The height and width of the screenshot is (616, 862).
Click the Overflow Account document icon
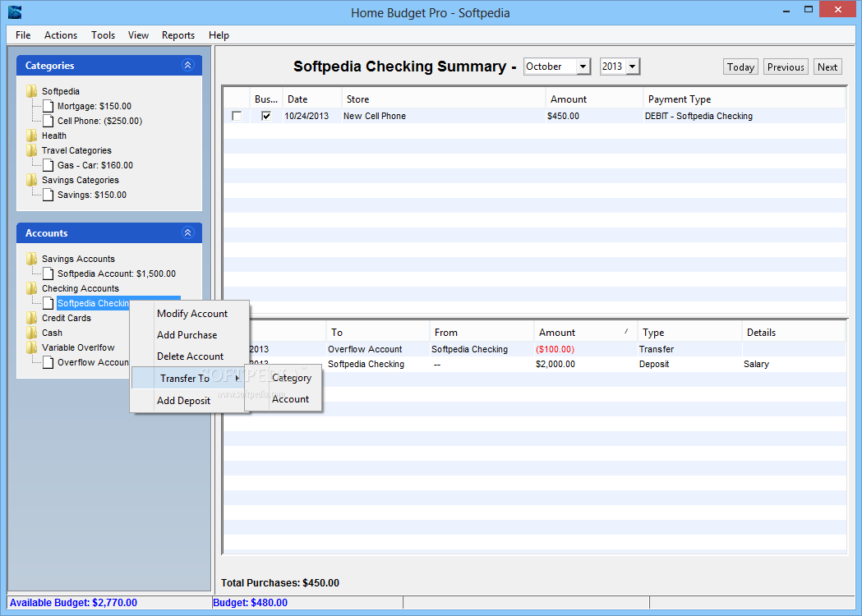point(48,363)
